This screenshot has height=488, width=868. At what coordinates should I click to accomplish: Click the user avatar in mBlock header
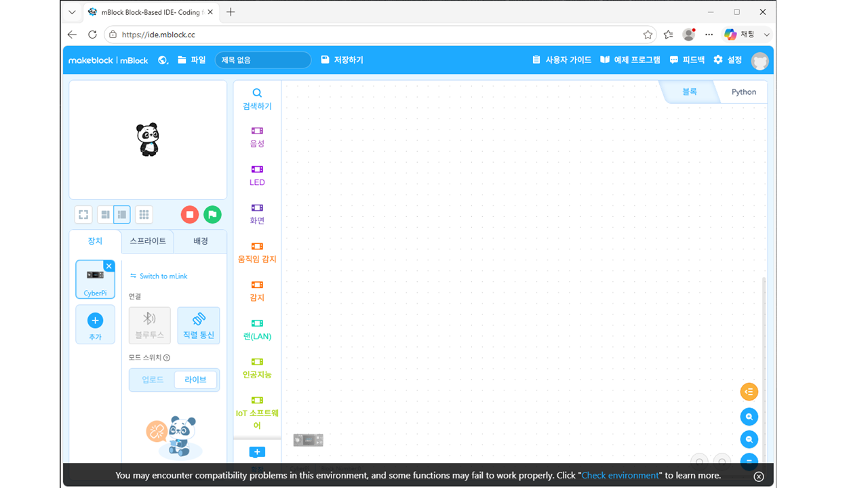tap(760, 60)
